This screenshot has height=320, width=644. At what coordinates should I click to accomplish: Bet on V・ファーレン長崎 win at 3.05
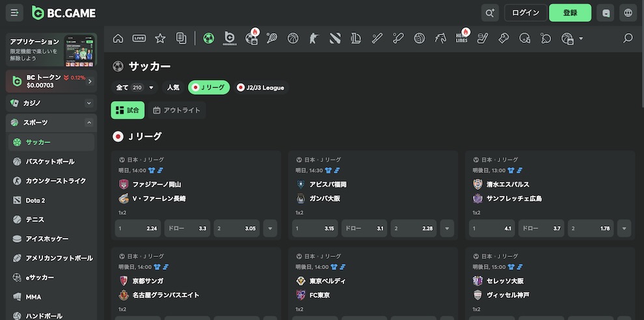click(x=237, y=228)
